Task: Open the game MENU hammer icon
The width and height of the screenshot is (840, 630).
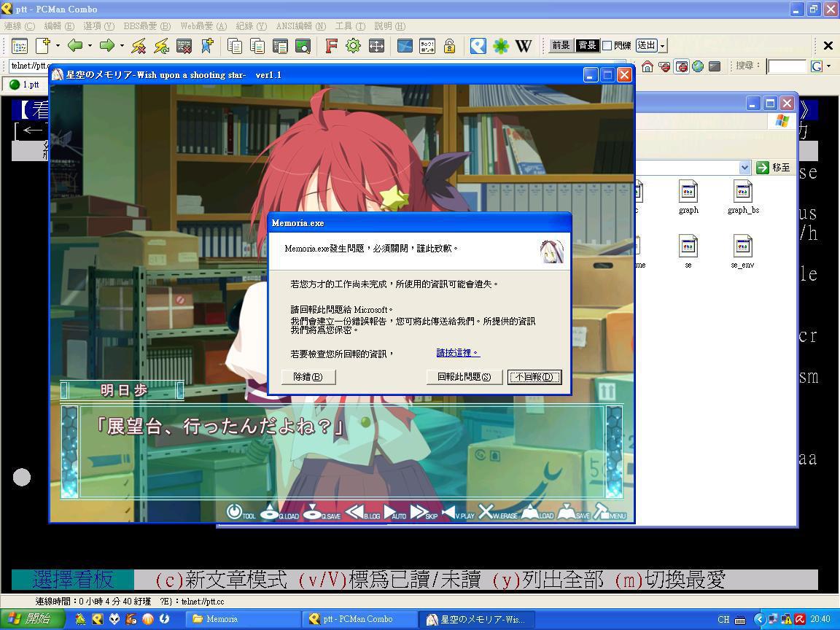Action: [610, 513]
